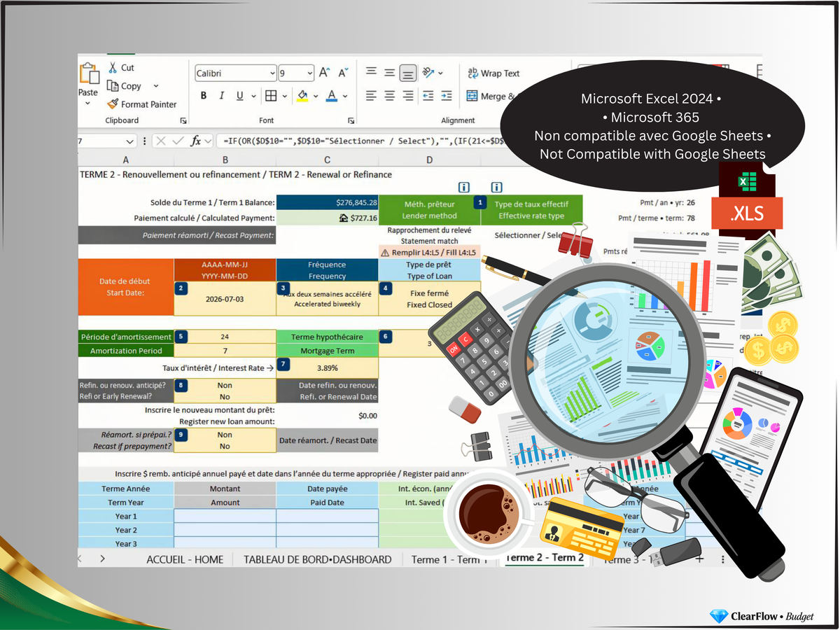Select the Accelerated biweekly frequency cell

pyautogui.click(x=327, y=298)
